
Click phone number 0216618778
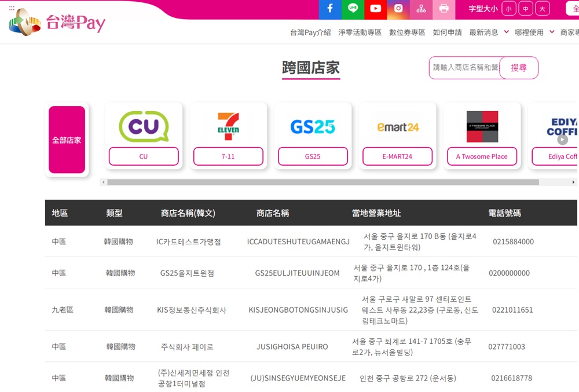coord(511,378)
